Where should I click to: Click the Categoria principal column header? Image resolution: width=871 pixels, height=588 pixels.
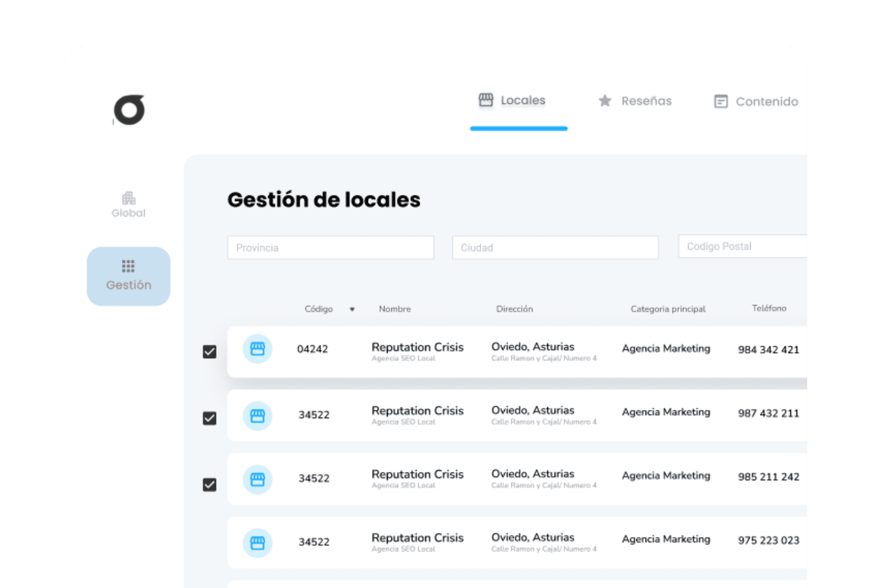click(668, 309)
